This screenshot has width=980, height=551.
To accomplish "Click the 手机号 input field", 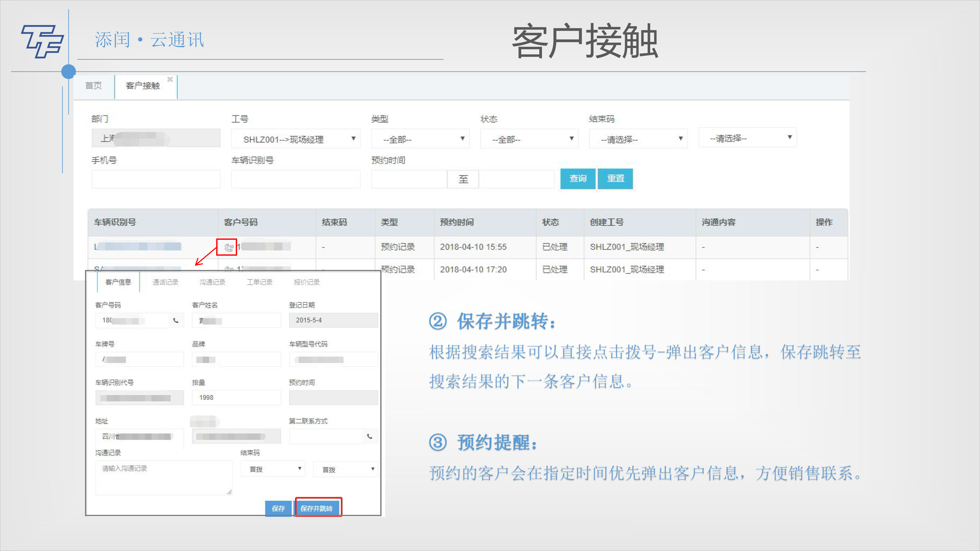I will tap(156, 179).
